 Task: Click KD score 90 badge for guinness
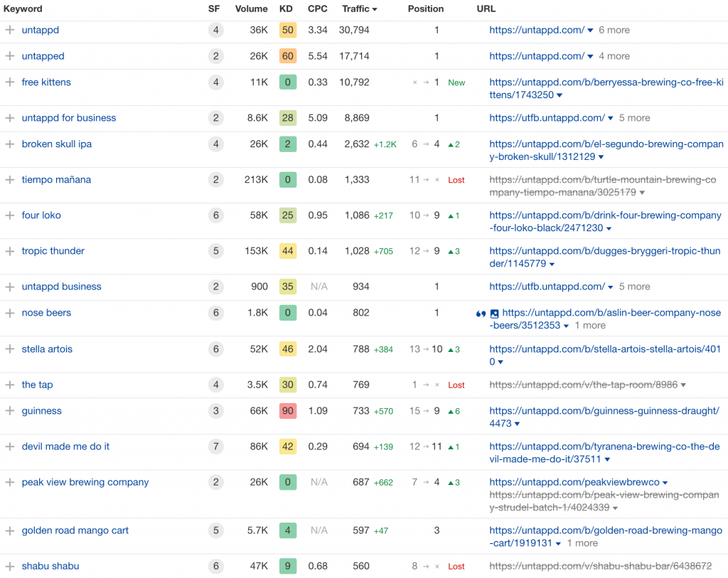click(x=288, y=411)
